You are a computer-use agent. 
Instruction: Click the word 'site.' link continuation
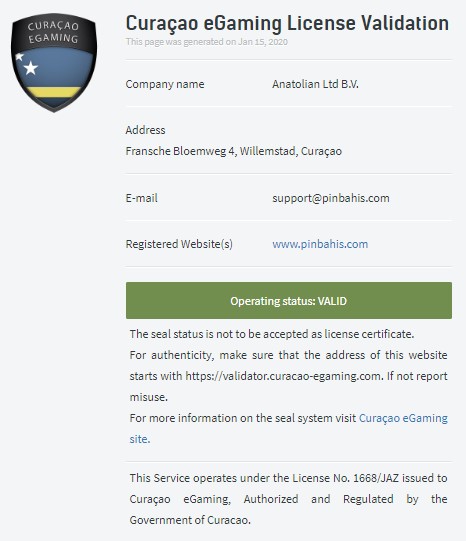(140, 439)
